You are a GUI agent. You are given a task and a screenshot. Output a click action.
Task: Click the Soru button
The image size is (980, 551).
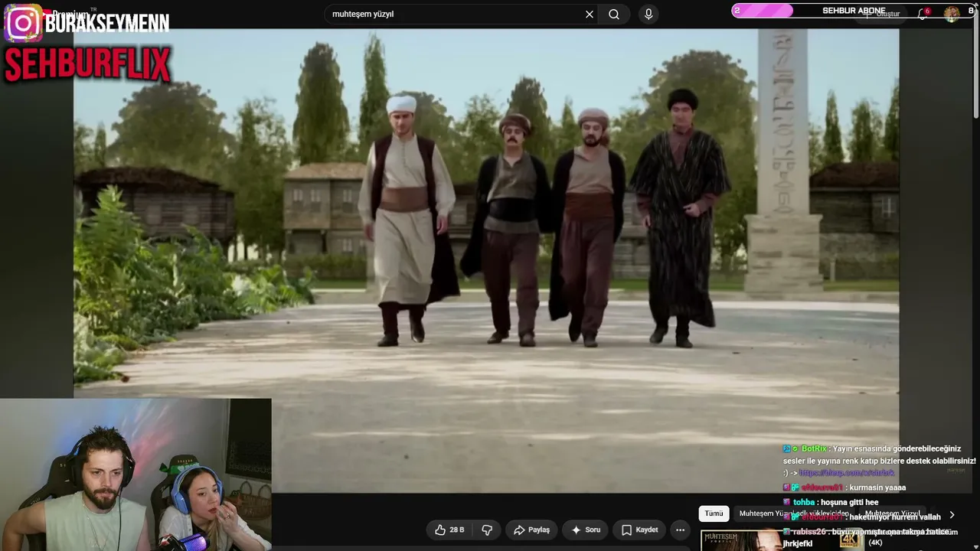586,530
